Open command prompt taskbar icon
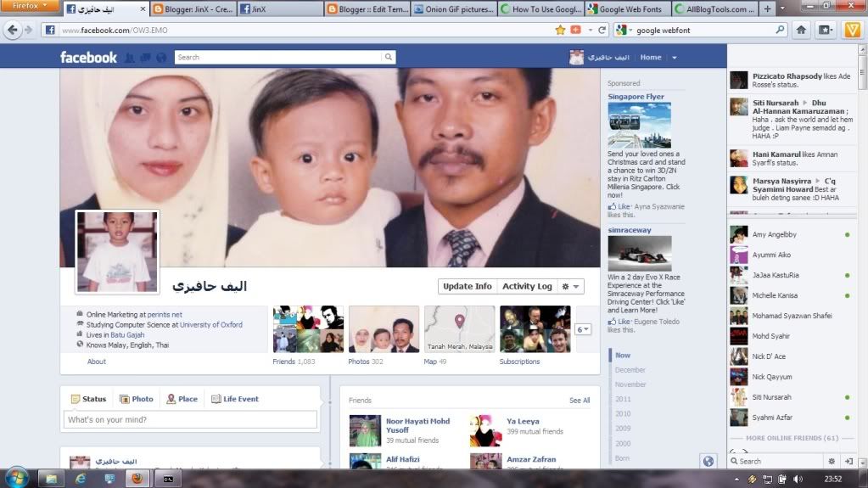This screenshot has height=488, width=868. tap(168, 479)
